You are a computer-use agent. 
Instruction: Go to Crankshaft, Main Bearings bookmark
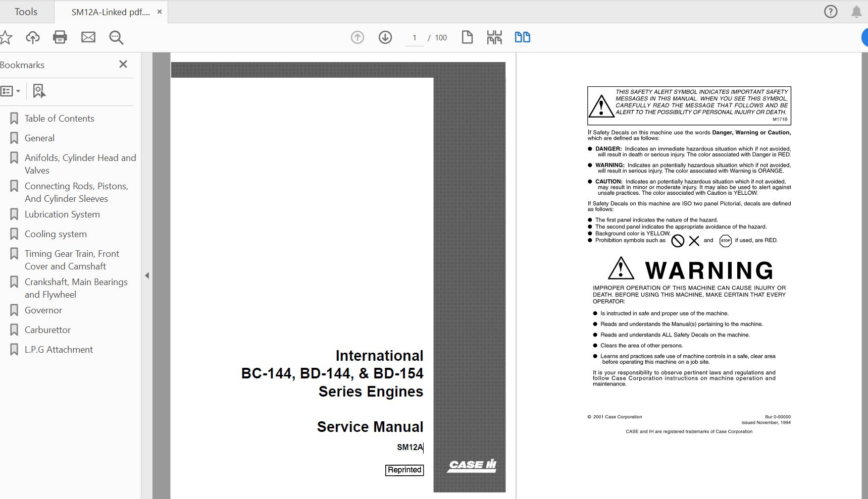pyautogui.click(x=76, y=288)
